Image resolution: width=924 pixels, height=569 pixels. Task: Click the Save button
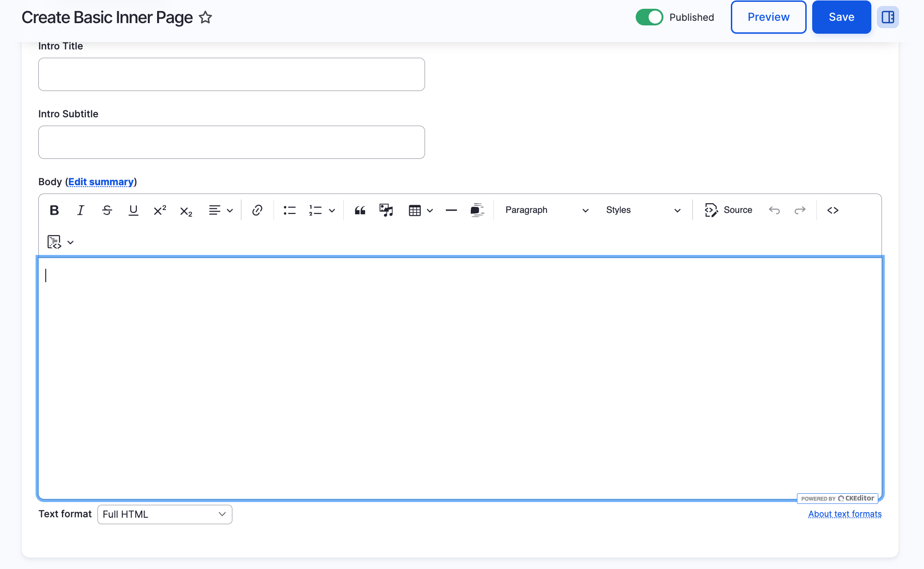tap(841, 17)
